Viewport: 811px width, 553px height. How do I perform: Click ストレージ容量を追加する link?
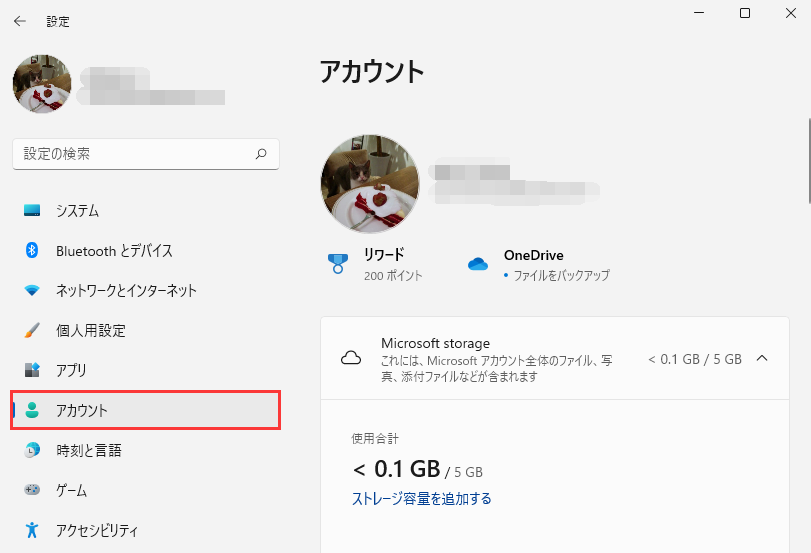pos(422,499)
